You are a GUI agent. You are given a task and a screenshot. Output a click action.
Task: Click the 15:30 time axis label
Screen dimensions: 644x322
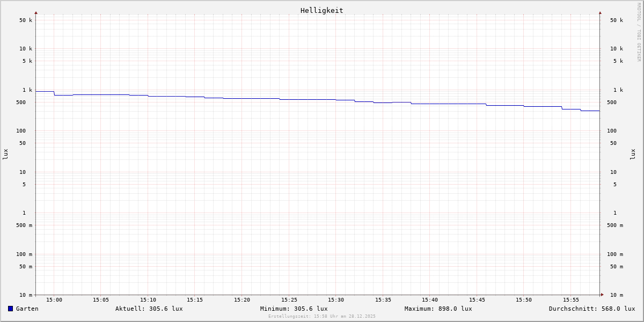(x=336, y=300)
